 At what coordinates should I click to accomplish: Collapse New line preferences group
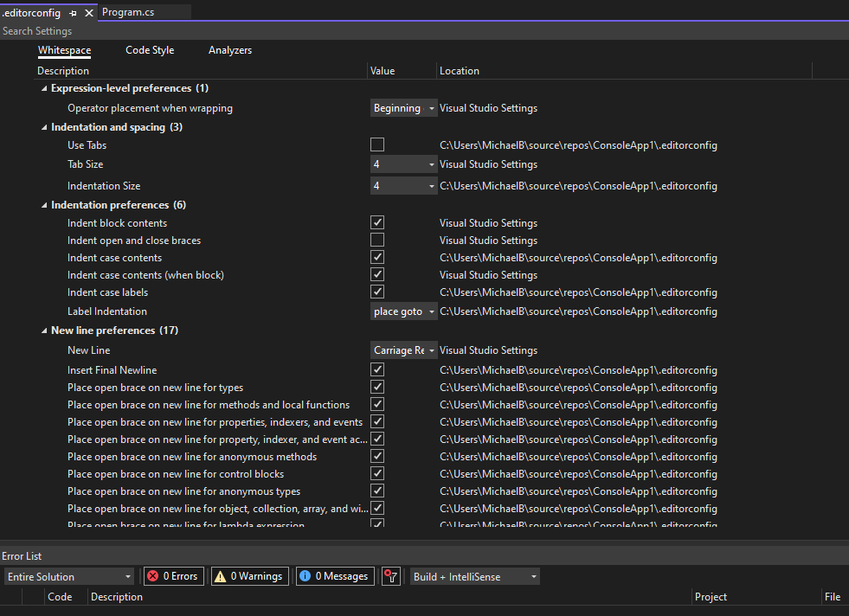pos(44,330)
